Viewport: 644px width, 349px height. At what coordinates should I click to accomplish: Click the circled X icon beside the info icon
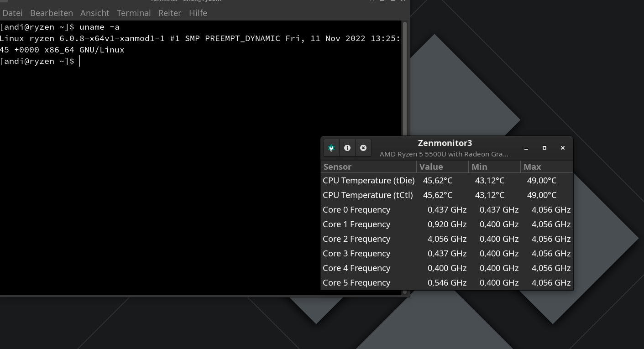point(363,148)
